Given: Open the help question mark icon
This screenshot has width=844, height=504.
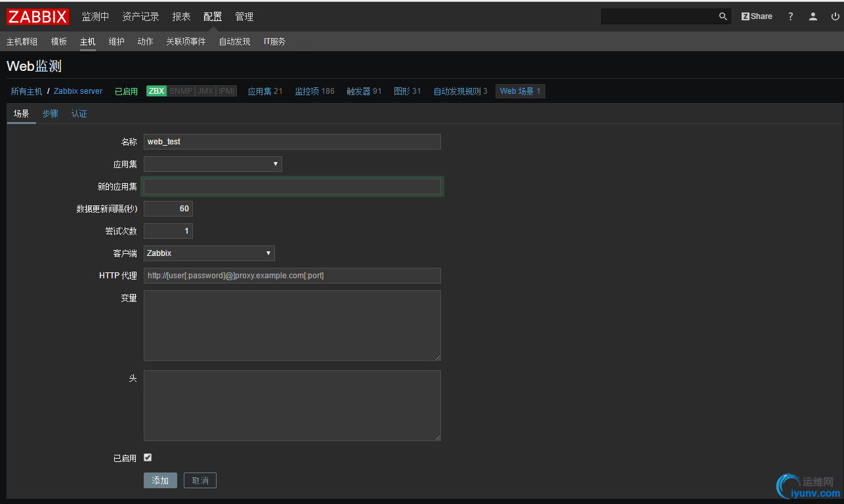Looking at the screenshot, I should pyautogui.click(x=790, y=16).
